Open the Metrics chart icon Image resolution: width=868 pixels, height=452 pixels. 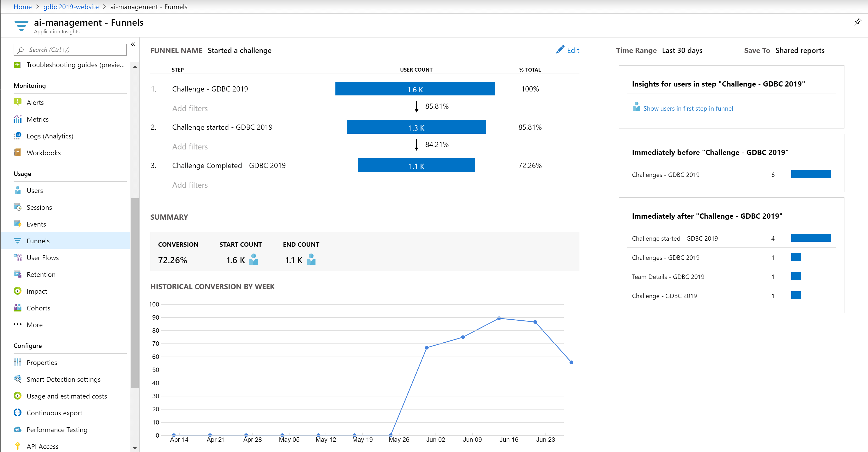[18, 119]
